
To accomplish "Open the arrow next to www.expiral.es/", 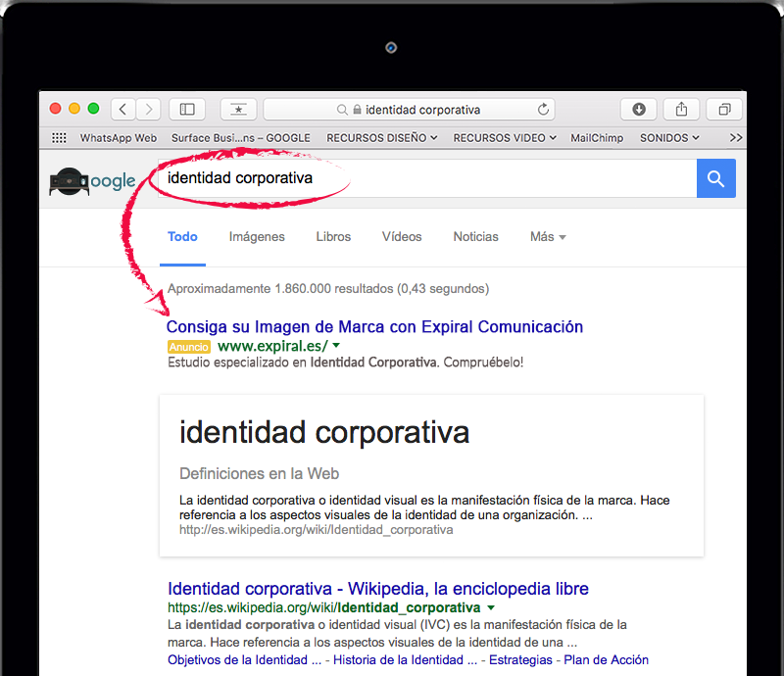I will click(x=336, y=345).
